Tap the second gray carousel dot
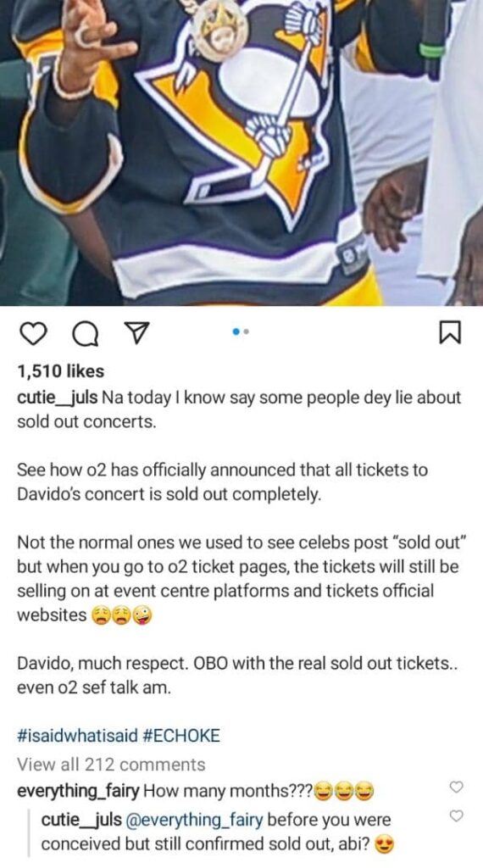 [x=247, y=331]
